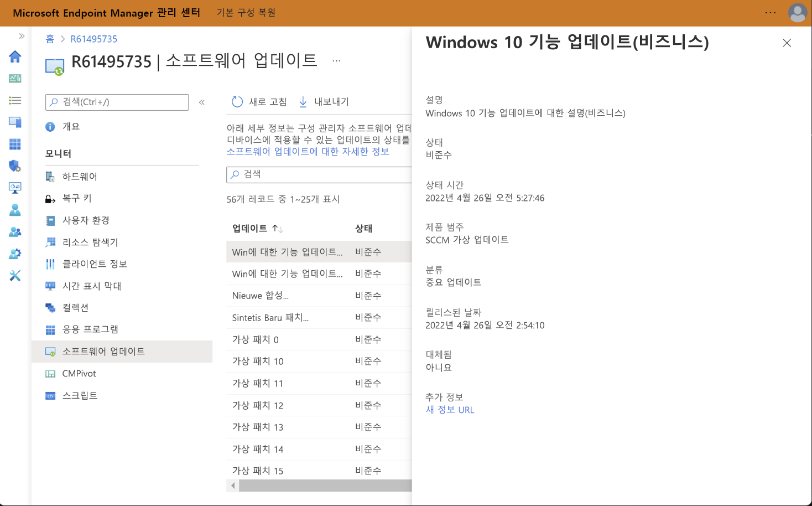Open the Devices icon in navigation rail
The height and width of the screenshot is (506, 812).
(15, 122)
